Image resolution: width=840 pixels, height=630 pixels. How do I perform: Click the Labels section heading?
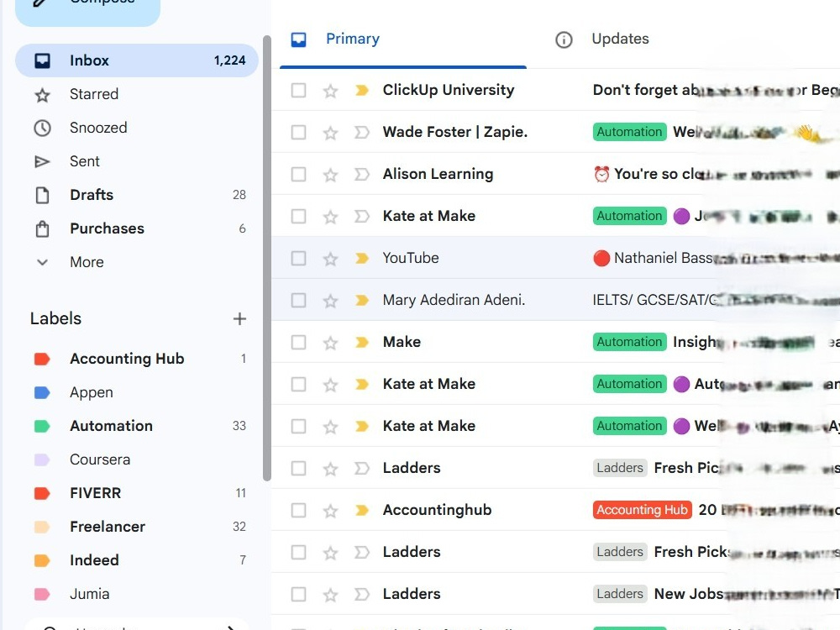coord(55,318)
